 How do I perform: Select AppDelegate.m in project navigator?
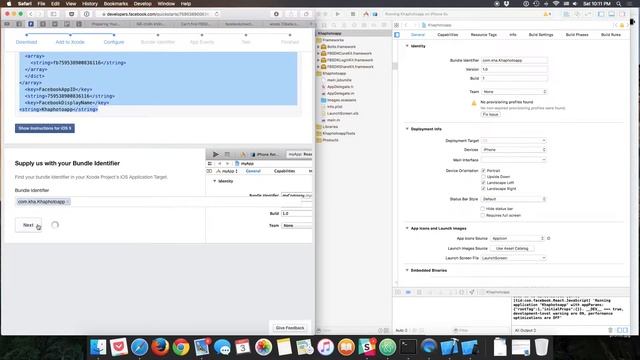point(340,93)
